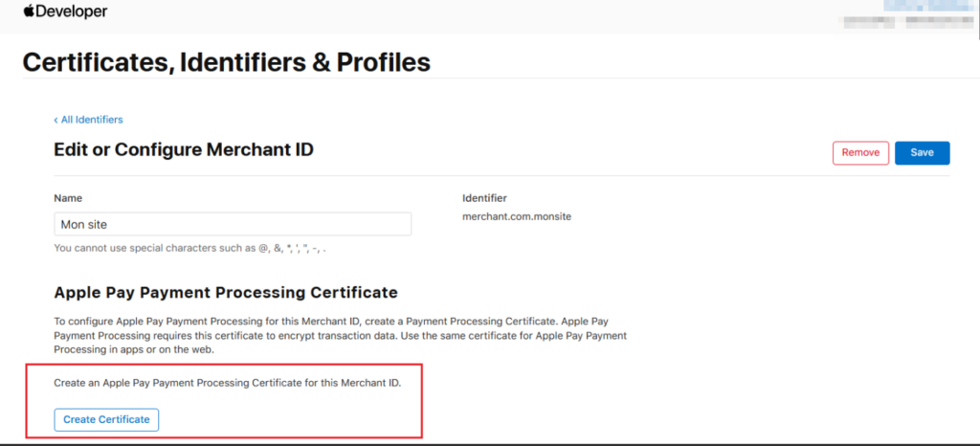Viewport: 980px width, 446px height.
Task: Focus the Name field containing Mon site
Action: tap(233, 224)
